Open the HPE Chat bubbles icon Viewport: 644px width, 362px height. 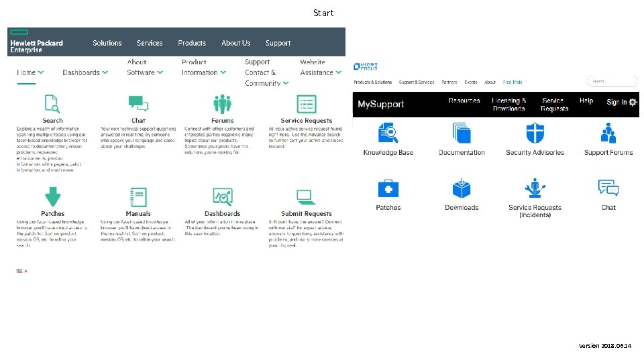click(138, 104)
